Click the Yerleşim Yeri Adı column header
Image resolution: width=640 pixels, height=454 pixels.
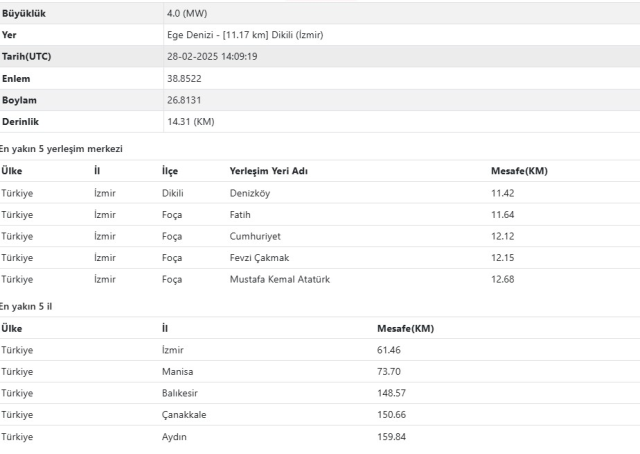(x=269, y=171)
